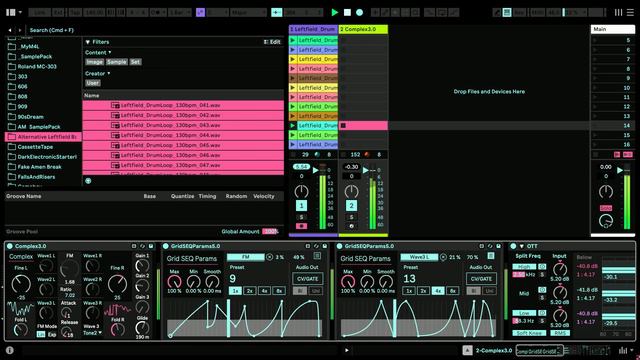Select the Set content tag
The height and width of the screenshot is (360, 640).
(x=135, y=62)
